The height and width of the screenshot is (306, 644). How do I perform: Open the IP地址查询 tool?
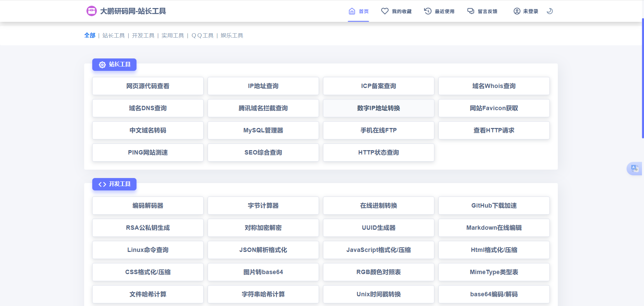point(263,86)
